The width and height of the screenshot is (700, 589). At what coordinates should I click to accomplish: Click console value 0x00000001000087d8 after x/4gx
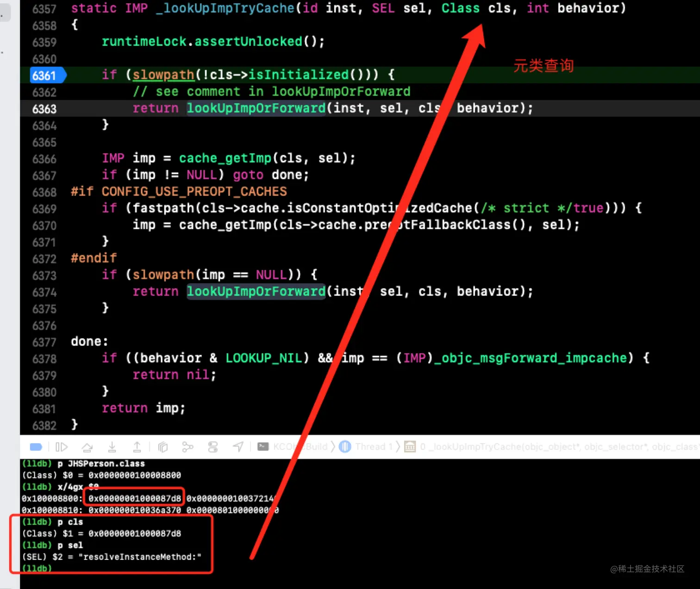pos(135,498)
